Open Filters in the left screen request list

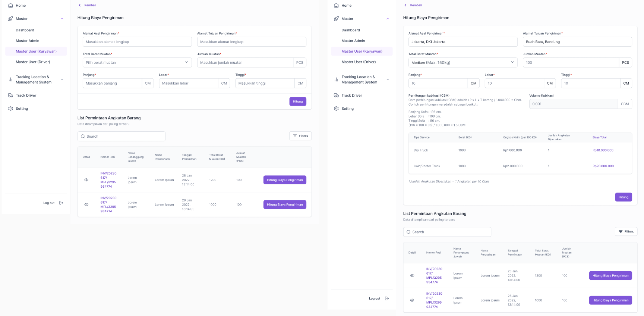point(300,136)
